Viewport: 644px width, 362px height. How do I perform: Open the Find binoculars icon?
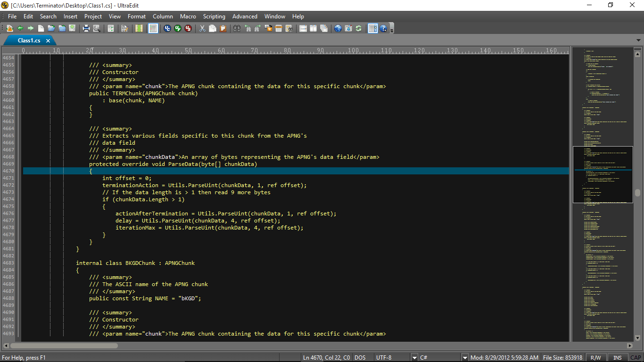(238, 28)
